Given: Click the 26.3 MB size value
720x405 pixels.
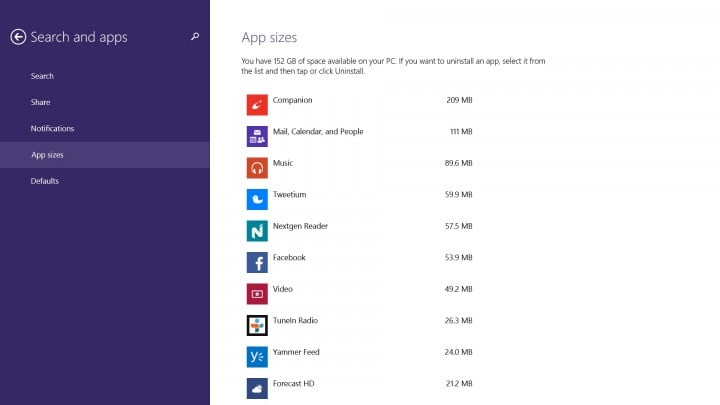Looking at the screenshot, I should pyautogui.click(x=458, y=321).
